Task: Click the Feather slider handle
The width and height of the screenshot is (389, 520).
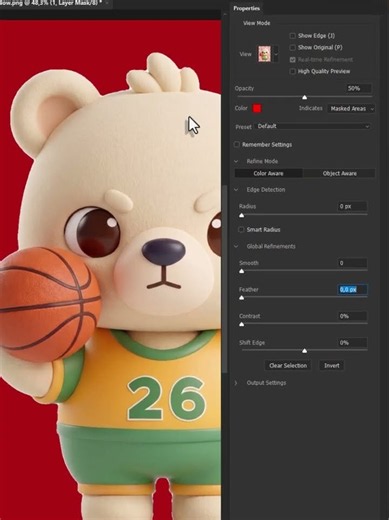Action: point(242,298)
